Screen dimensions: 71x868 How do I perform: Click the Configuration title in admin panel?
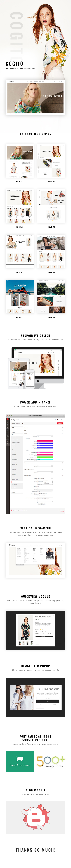pos(15,420)
